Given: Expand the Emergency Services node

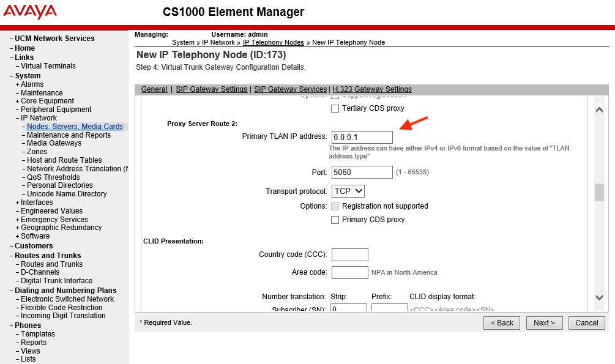Looking at the screenshot, I should point(17,220).
